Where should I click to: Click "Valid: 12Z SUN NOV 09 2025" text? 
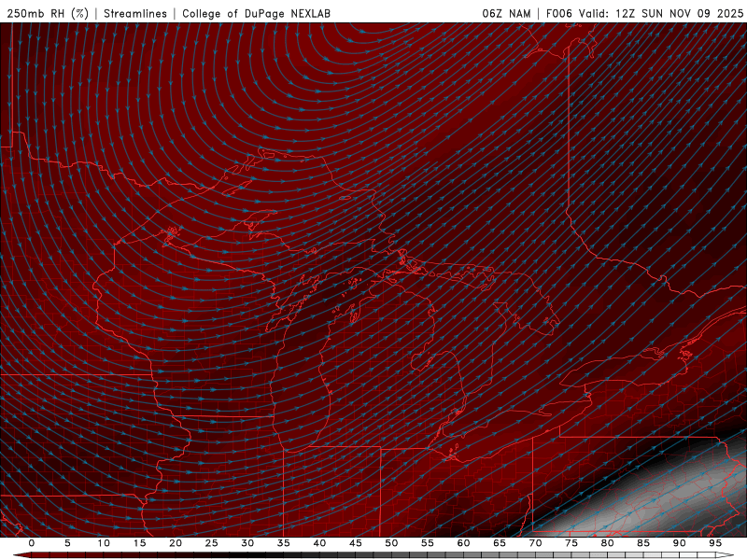(x=661, y=13)
